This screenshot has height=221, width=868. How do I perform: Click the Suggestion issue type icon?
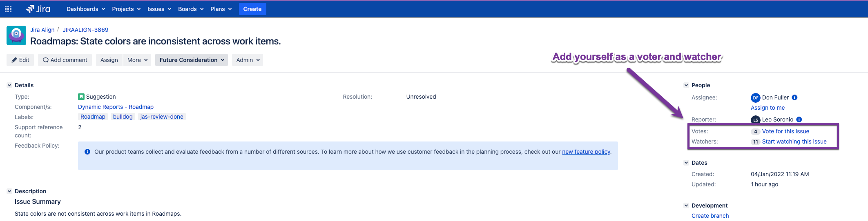[x=81, y=97]
